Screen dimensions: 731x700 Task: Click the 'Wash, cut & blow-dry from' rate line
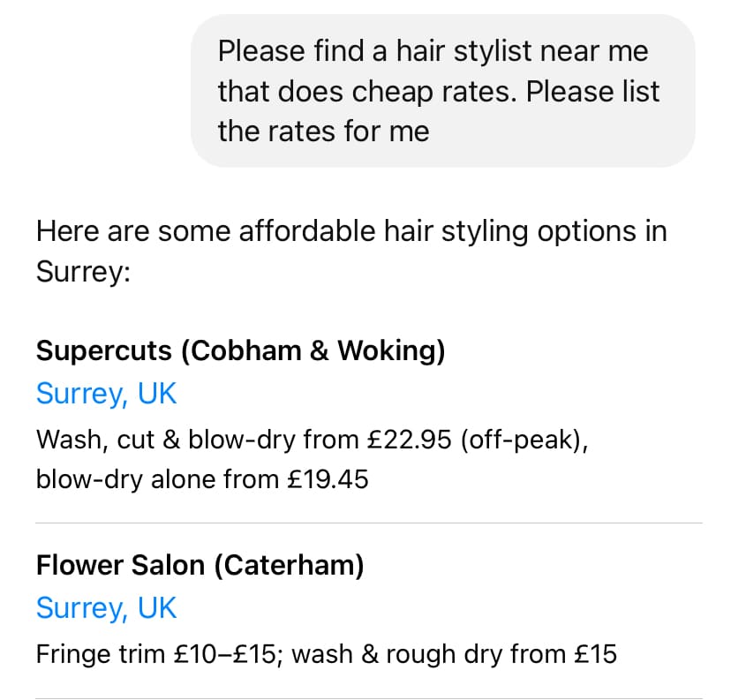(313, 440)
